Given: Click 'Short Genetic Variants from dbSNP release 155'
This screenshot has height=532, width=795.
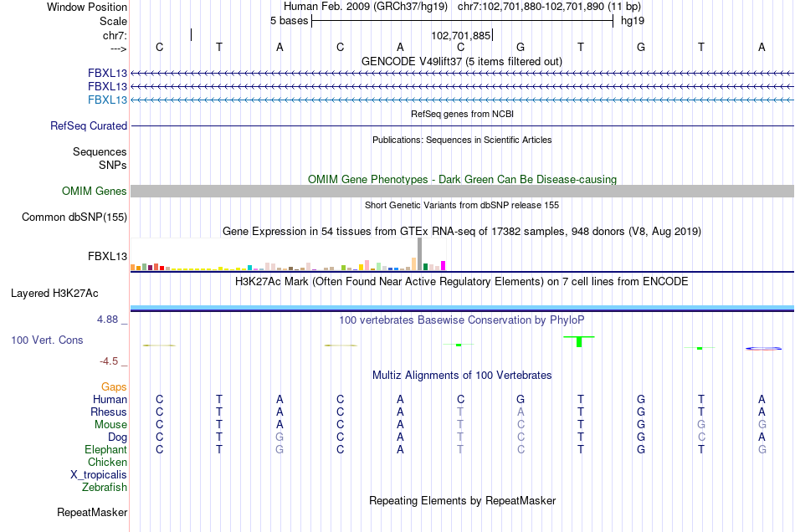Looking at the screenshot, I should pyautogui.click(x=462, y=205).
